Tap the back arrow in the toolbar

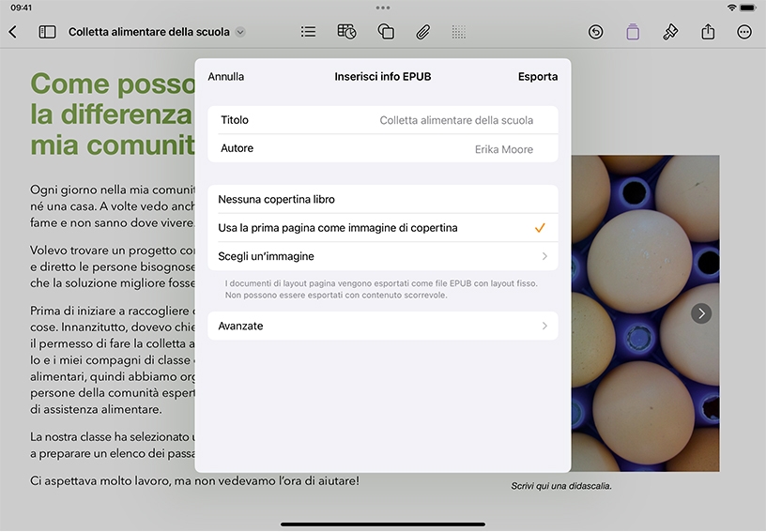(13, 32)
